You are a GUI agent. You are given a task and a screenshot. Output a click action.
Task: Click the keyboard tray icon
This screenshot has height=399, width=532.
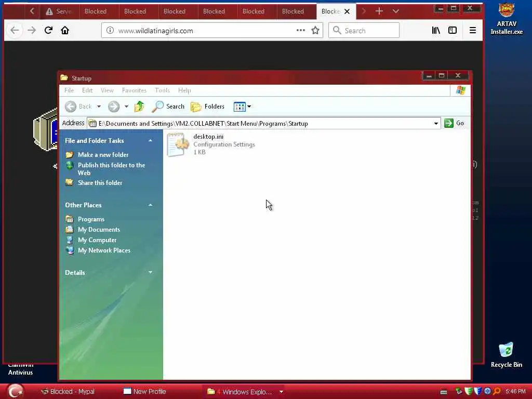click(444, 392)
